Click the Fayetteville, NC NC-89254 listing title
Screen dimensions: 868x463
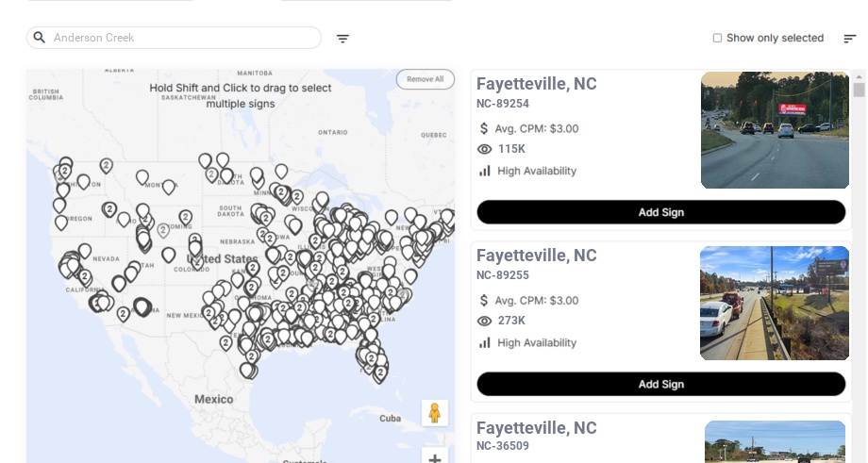[536, 84]
